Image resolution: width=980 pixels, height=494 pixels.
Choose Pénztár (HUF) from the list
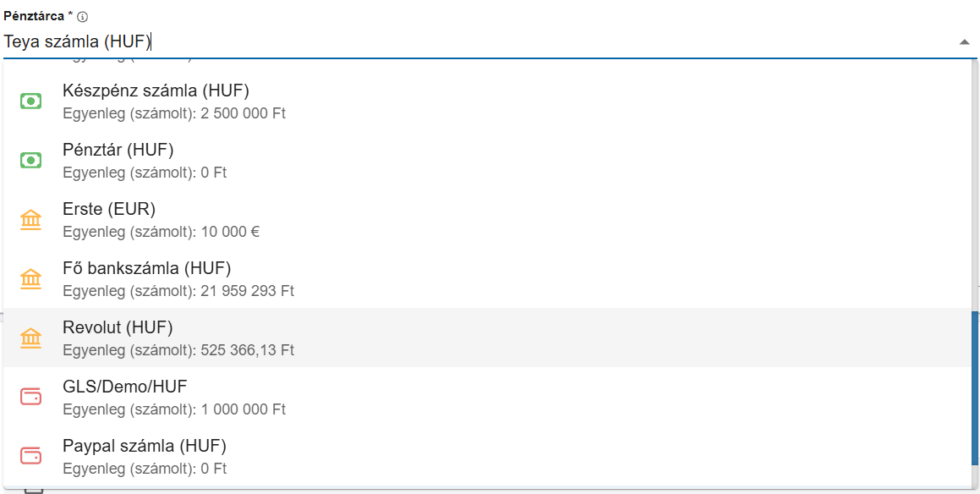[x=118, y=151]
